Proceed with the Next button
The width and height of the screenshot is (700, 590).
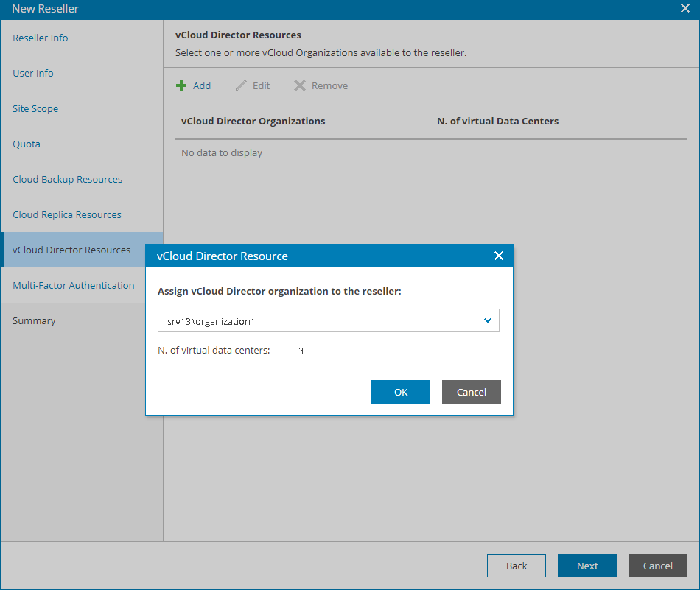(x=587, y=566)
